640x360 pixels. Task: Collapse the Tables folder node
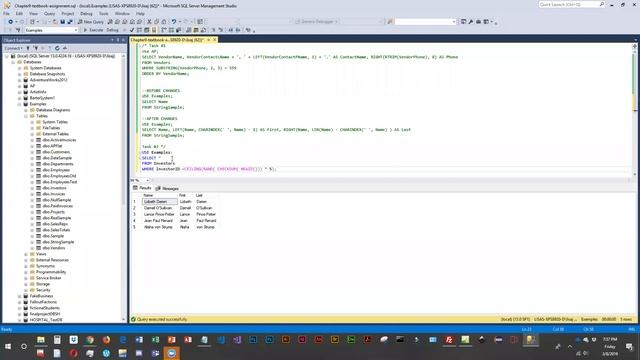(x=26, y=116)
